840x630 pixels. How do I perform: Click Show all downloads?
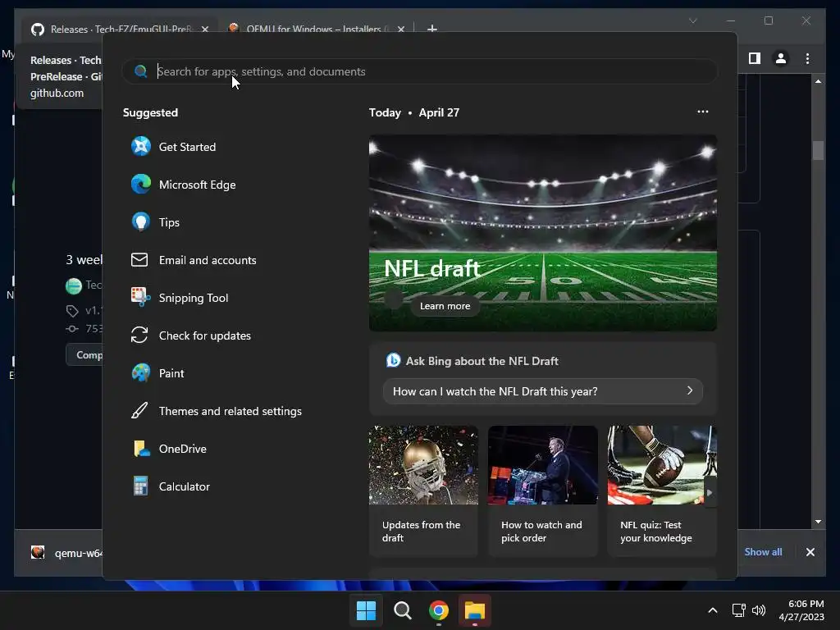763,552
